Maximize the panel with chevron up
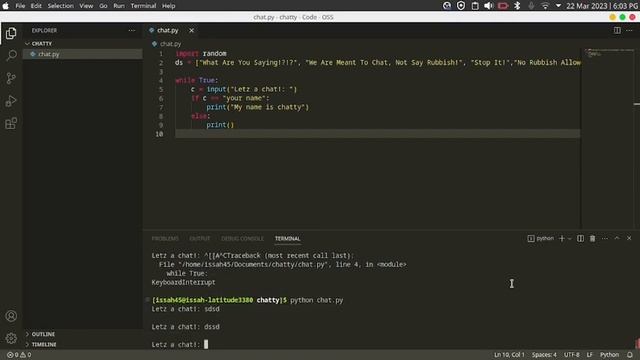 click(x=617, y=238)
